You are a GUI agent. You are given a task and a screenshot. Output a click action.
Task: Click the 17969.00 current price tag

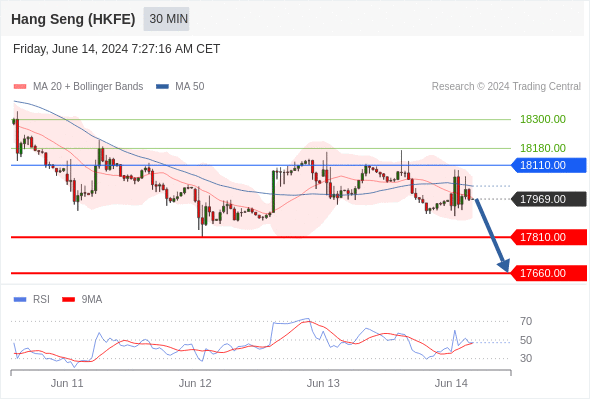(x=549, y=199)
